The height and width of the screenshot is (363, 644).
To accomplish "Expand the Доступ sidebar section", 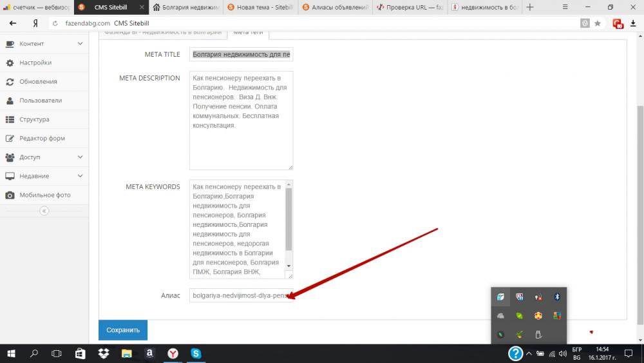I will click(80, 157).
